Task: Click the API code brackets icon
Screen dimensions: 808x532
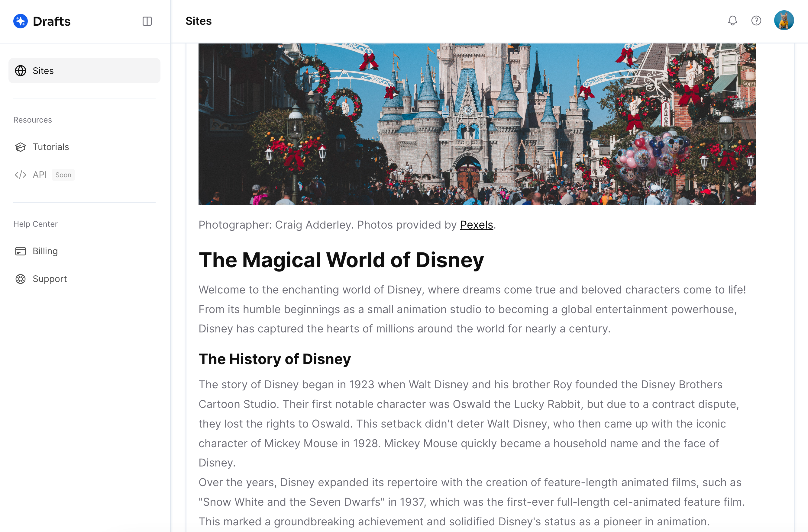Action: coord(21,175)
